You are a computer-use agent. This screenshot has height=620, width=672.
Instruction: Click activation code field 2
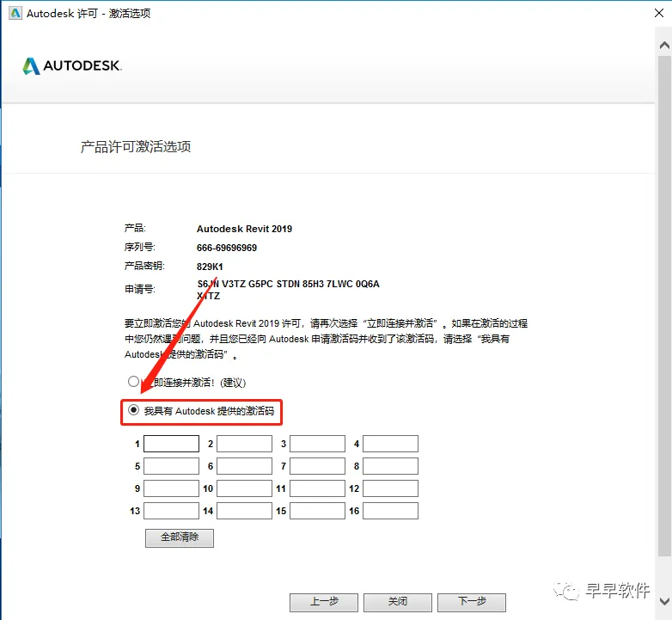pyautogui.click(x=244, y=444)
